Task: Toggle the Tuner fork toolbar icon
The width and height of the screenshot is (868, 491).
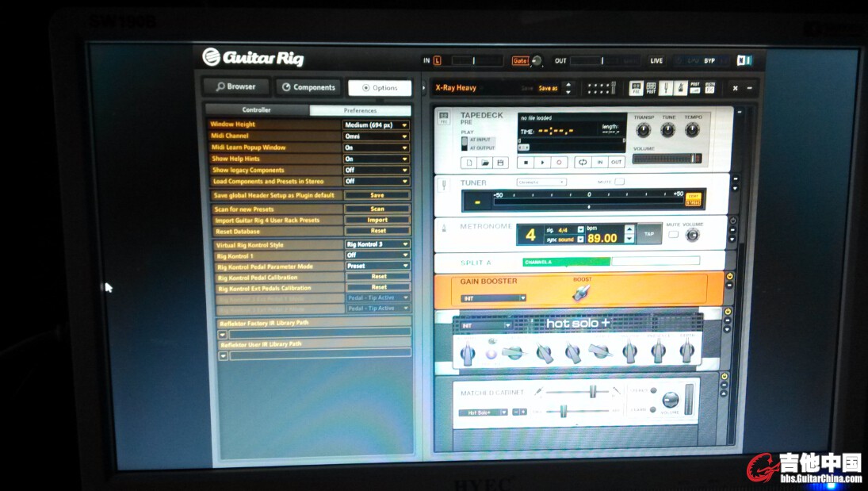Action: tap(665, 87)
